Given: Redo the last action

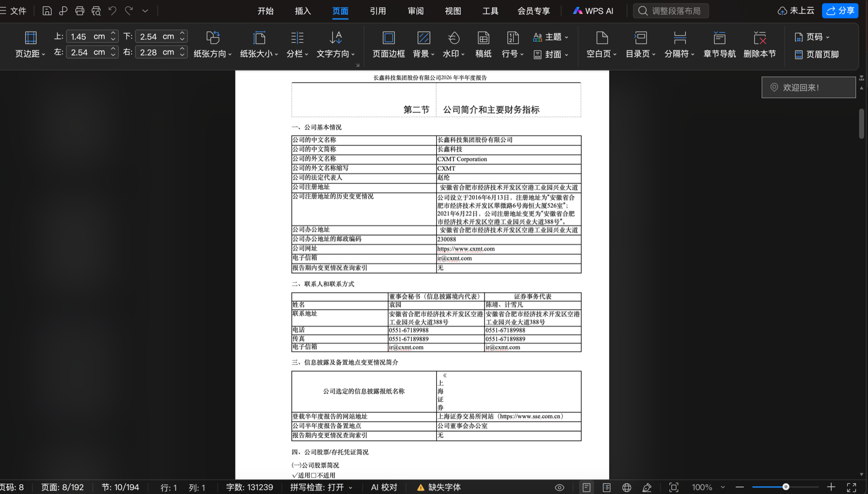Looking at the screenshot, I should (129, 11).
